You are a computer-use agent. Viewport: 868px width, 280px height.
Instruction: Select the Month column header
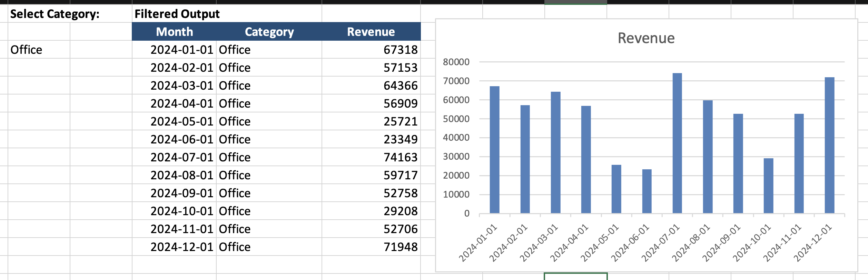click(174, 32)
